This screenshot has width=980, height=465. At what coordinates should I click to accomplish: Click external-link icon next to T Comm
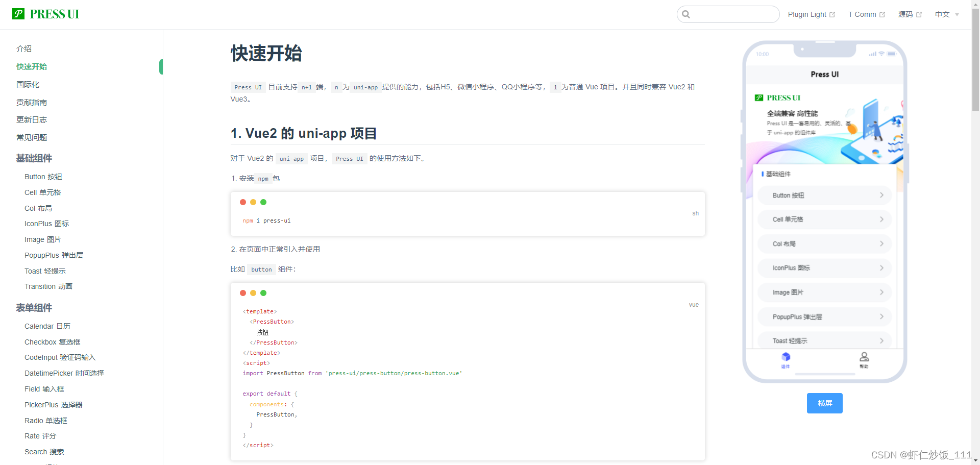point(882,15)
